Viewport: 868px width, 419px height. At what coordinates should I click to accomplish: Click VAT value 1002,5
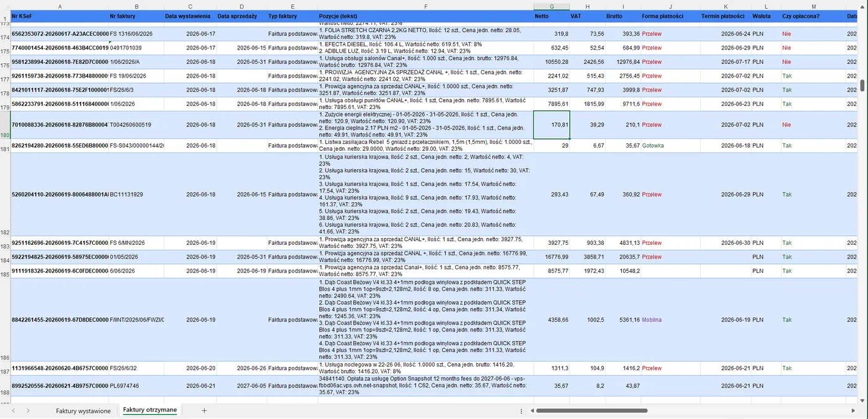point(587,320)
